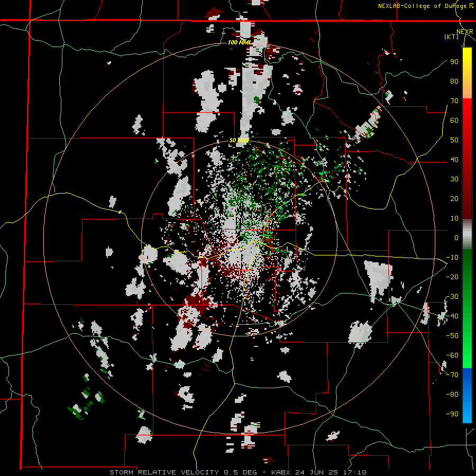Click the -40 scale label

[452, 316]
